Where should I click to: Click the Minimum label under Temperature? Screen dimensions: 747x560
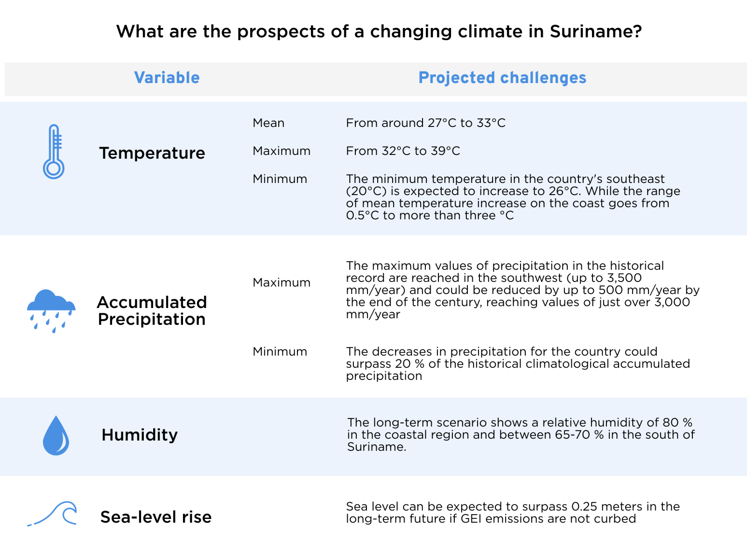280,179
